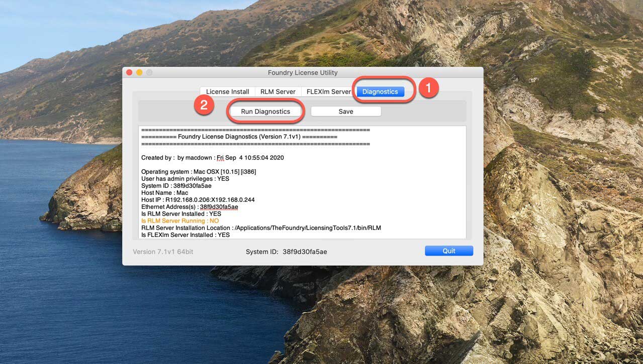Click the Run Diagnostics button
The width and height of the screenshot is (643, 364).
point(265,111)
